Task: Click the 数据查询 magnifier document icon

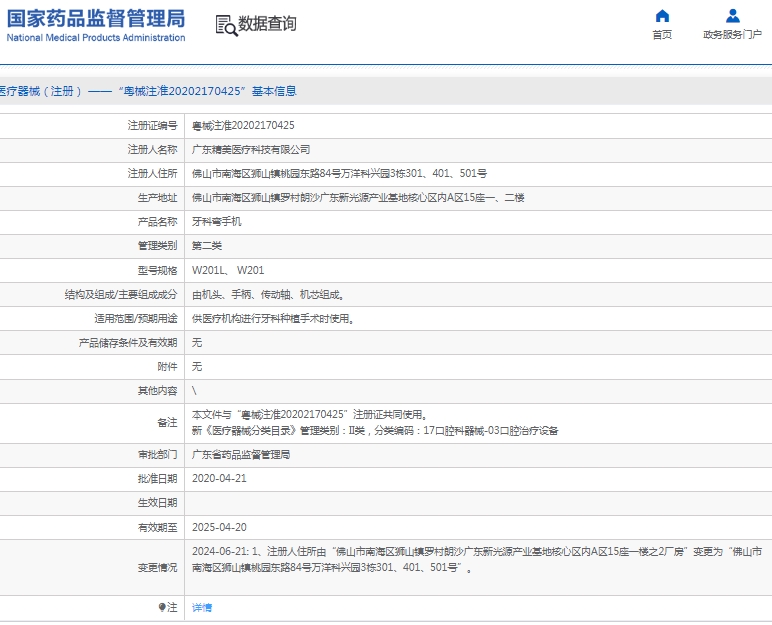Action: (x=226, y=26)
